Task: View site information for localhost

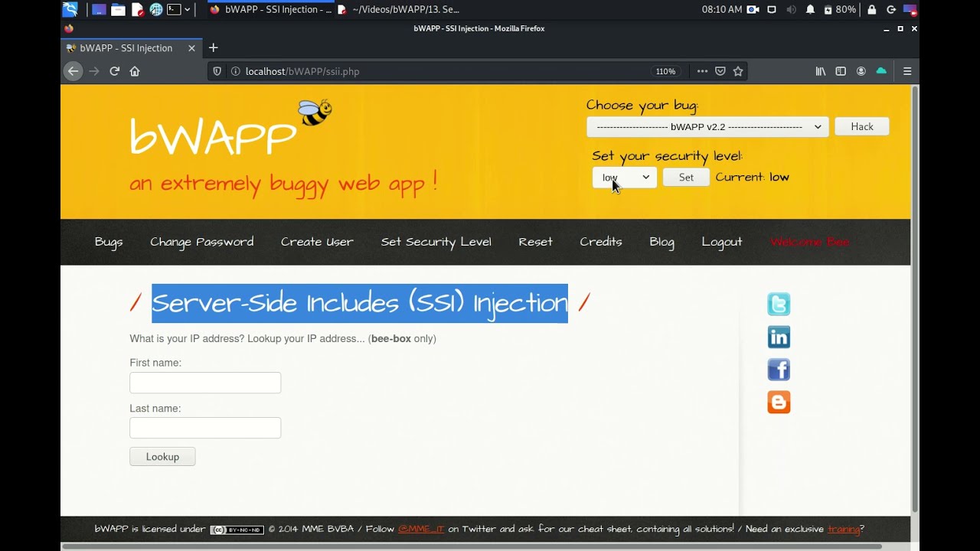Action: click(x=235, y=71)
